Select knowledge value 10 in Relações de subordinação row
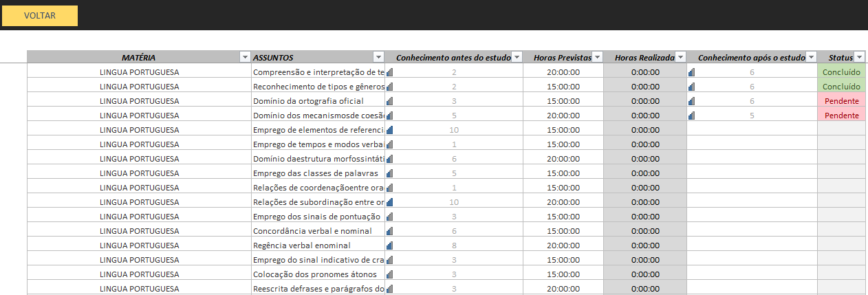This screenshot has height=295, width=868. pos(454,201)
